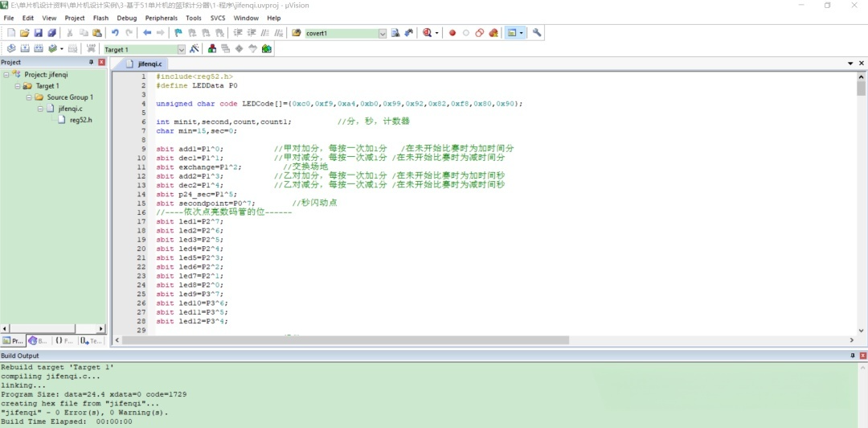Click the Save All icon
868x428 pixels.
(52, 33)
